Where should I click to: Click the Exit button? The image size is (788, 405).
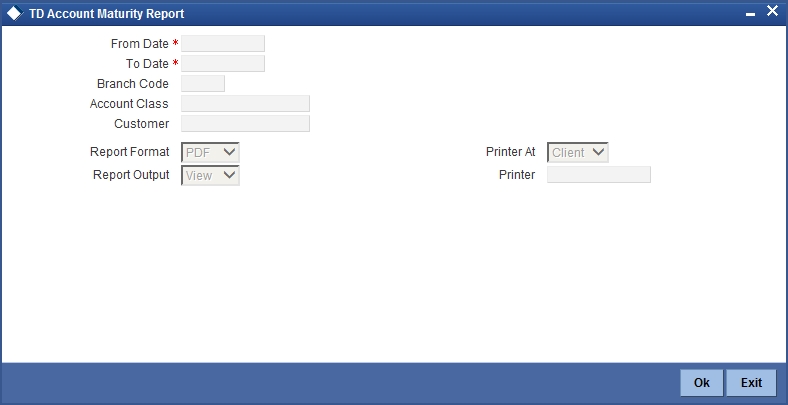pyautogui.click(x=751, y=383)
